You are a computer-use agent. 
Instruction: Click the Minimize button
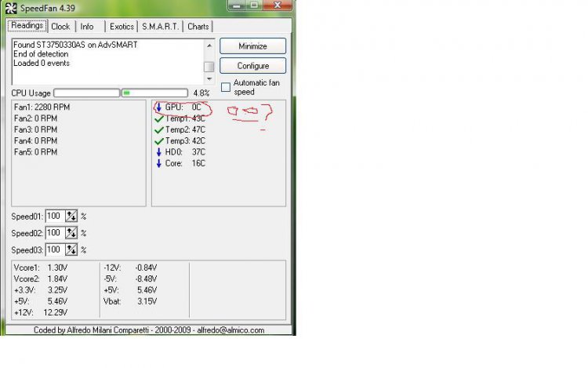coord(252,46)
